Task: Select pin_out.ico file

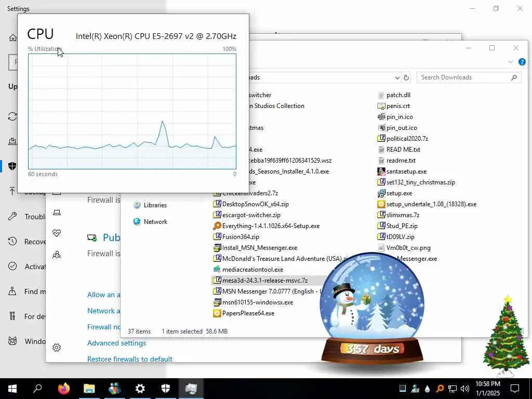Action: pyautogui.click(x=397, y=128)
